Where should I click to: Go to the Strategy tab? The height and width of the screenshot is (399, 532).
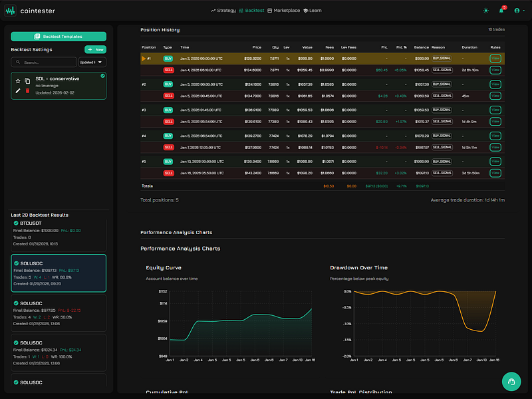click(x=223, y=11)
